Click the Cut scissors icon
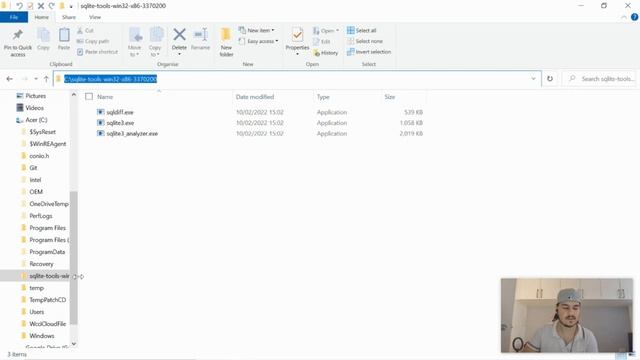Viewport: 640px width, 360px height. point(80,31)
